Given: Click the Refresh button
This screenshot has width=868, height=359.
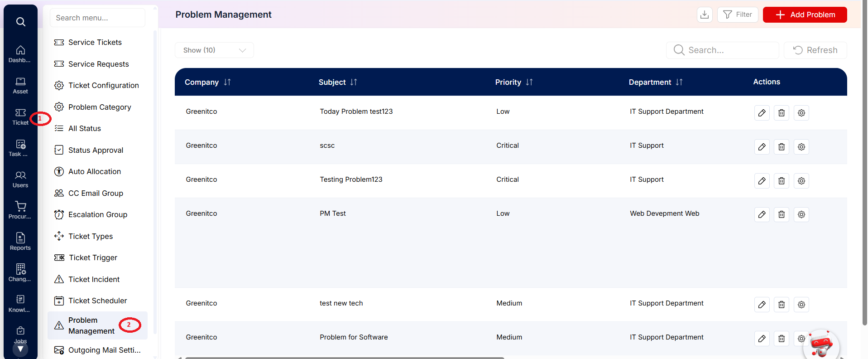Looking at the screenshot, I should click(815, 50).
